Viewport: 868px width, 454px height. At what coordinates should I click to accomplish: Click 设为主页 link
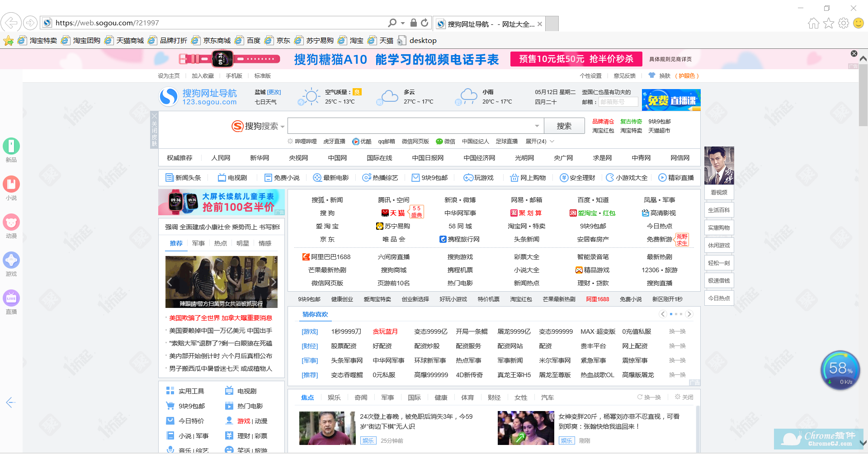(169, 76)
